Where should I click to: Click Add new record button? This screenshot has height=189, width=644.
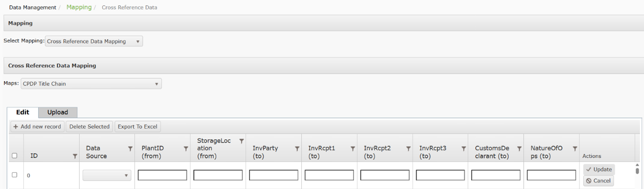click(37, 127)
